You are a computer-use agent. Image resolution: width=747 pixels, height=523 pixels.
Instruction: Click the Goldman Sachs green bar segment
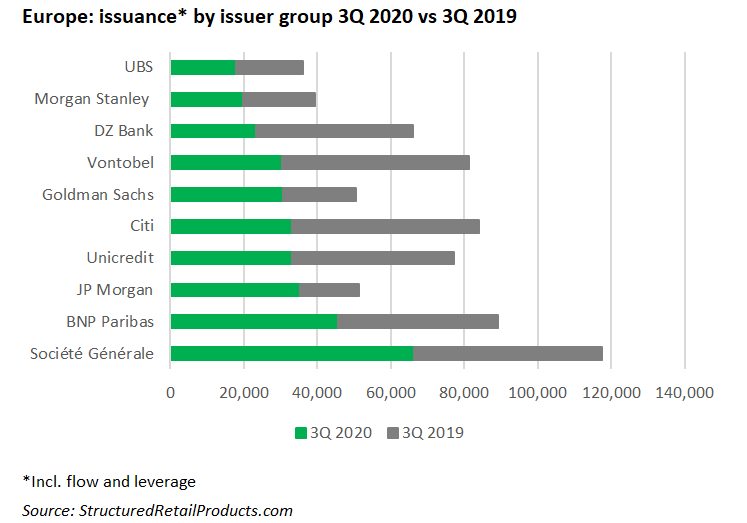point(226,194)
